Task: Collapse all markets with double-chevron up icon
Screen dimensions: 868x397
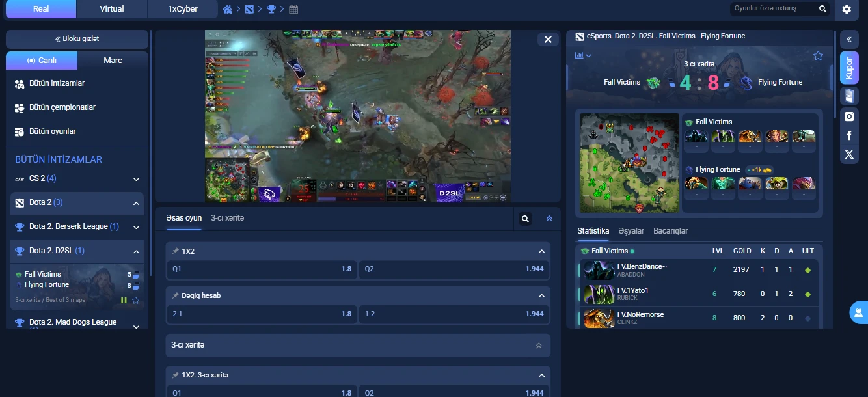Action: pos(549,219)
